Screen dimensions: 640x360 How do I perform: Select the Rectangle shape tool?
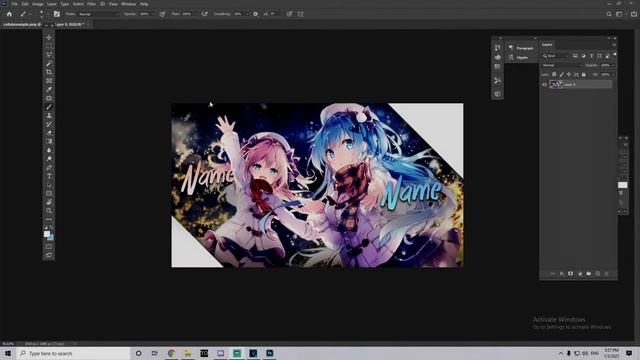click(x=49, y=193)
